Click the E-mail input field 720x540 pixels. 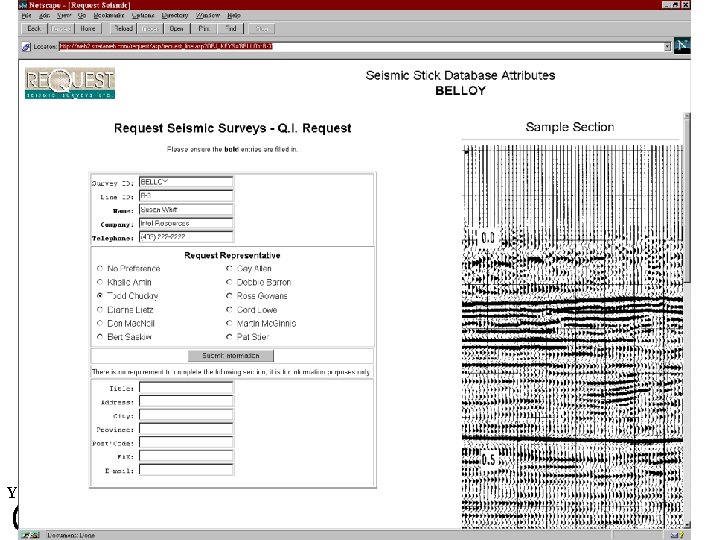click(x=186, y=470)
